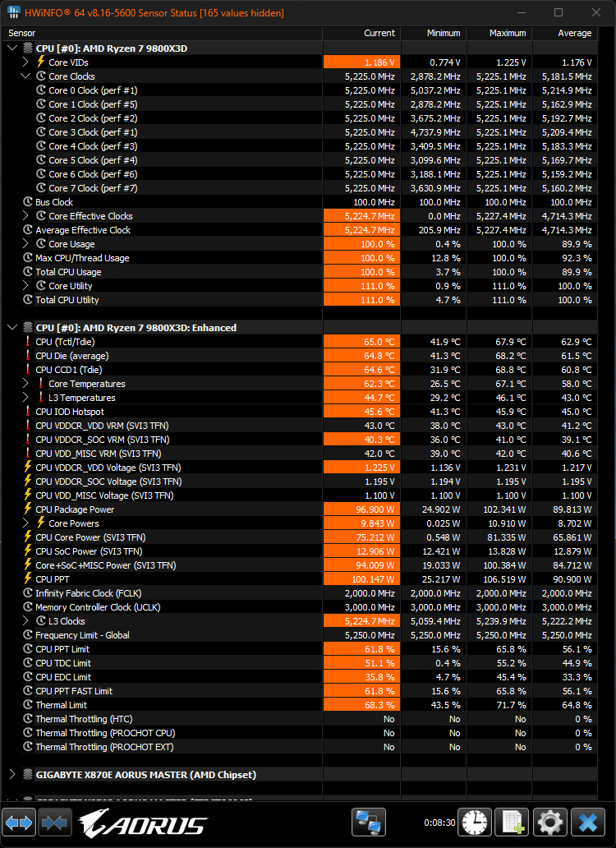Screen dimensions: 616x848
Task: Click the shrink columns arrows button
Action: pyautogui.click(x=54, y=823)
